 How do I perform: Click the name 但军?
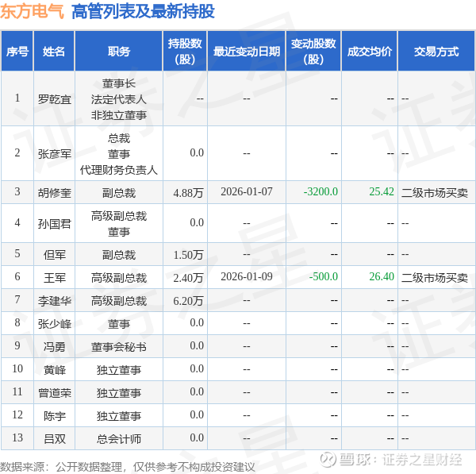click(54, 255)
